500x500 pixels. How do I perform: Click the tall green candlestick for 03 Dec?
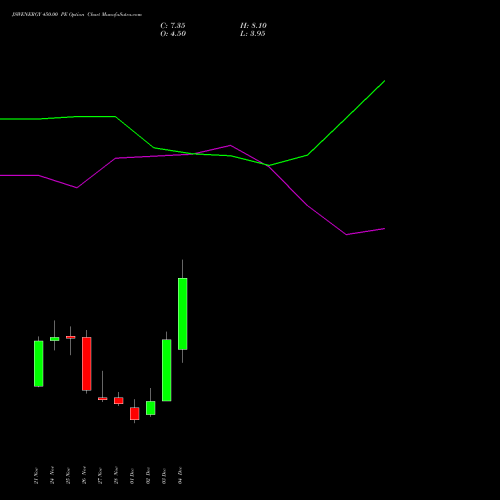tap(167, 370)
